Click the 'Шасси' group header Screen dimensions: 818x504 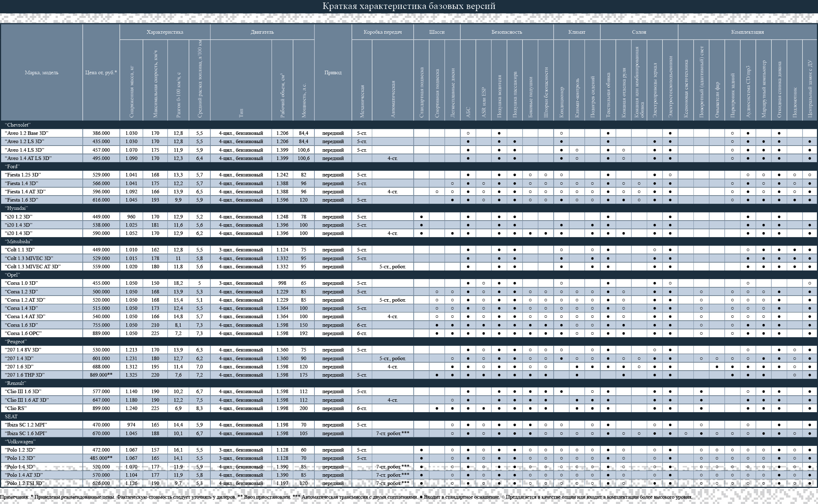point(437,32)
